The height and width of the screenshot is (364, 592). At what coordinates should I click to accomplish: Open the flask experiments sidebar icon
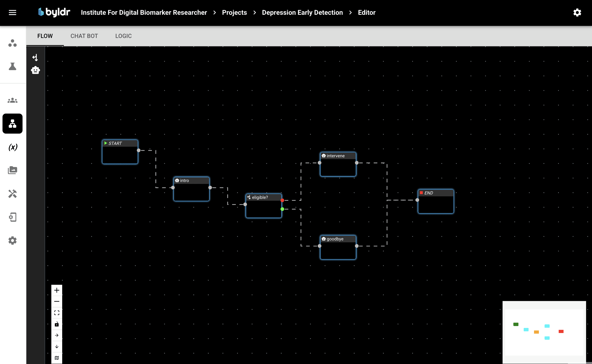pyautogui.click(x=12, y=66)
